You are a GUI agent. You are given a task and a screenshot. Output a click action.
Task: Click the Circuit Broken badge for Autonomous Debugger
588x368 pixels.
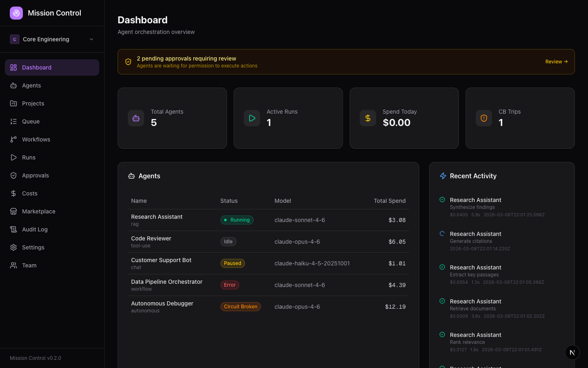point(241,306)
